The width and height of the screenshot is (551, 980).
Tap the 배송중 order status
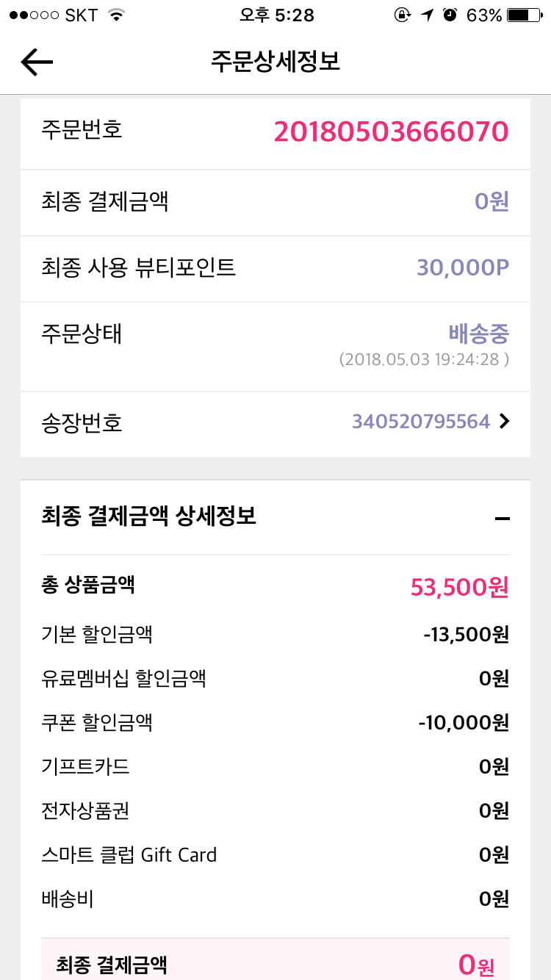[x=478, y=334]
